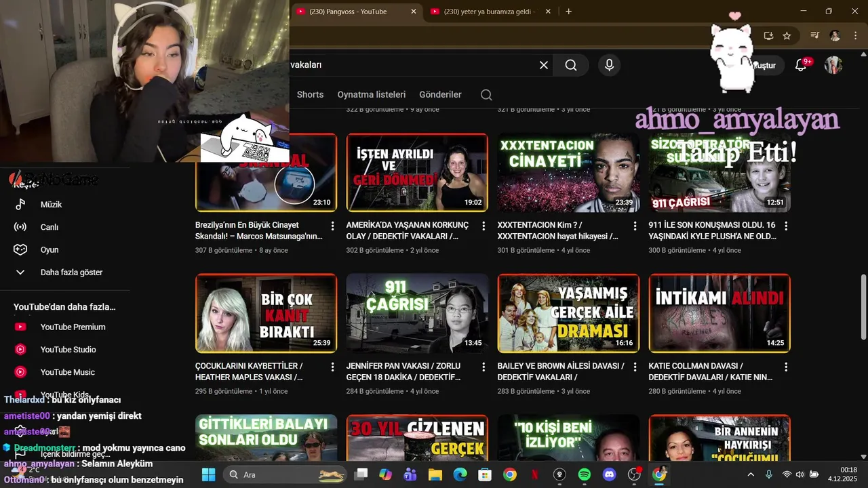Open Discord from the taskbar
This screenshot has width=868, height=488.
pyautogui.click(x=610, y=474)
